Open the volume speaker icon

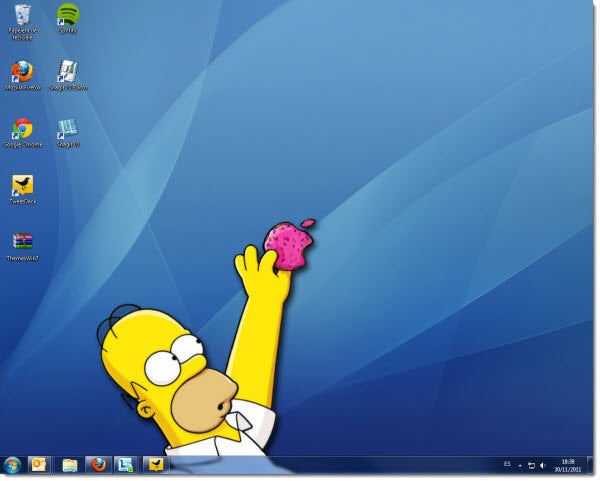click(x=542, y=465)
